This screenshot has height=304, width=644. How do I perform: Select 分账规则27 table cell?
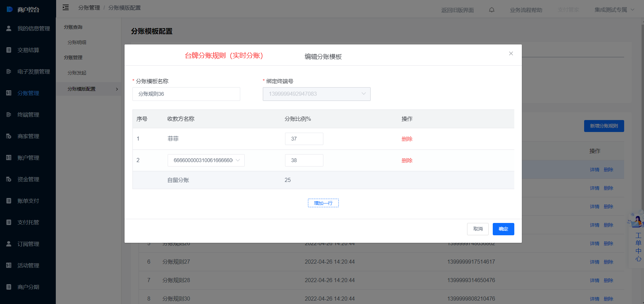(x=176, y=262)
